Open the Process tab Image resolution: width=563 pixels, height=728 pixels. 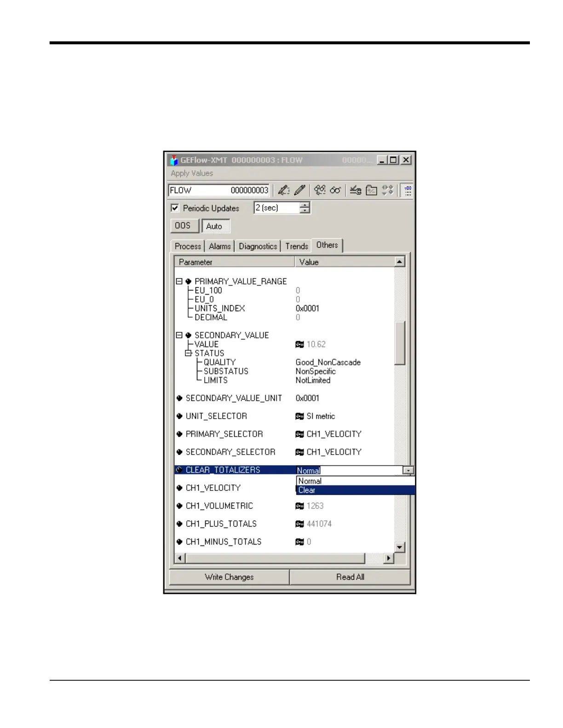click(x=188, y=246)
